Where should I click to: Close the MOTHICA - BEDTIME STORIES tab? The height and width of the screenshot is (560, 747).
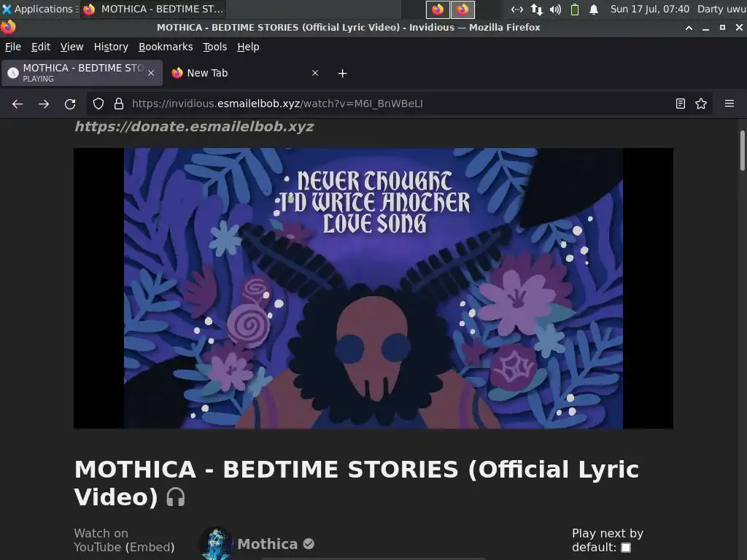pos(151,73)
